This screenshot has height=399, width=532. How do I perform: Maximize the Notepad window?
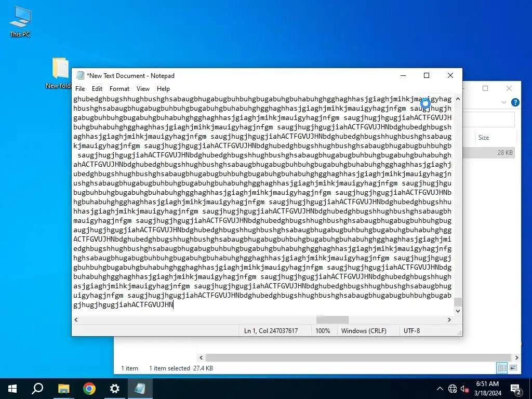point(427,75)
